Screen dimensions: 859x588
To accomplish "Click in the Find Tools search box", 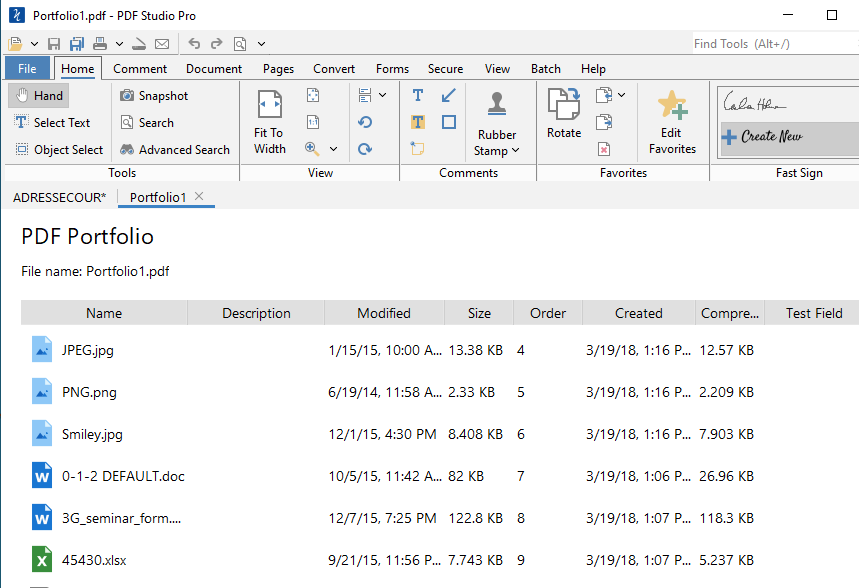I will pyautogui.click(x=774, y=44).
